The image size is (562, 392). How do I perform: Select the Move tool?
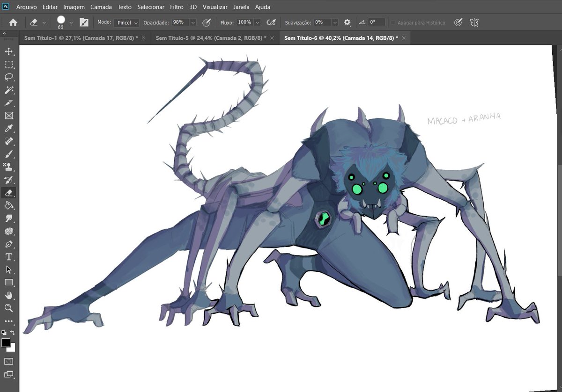coord(8,51)
